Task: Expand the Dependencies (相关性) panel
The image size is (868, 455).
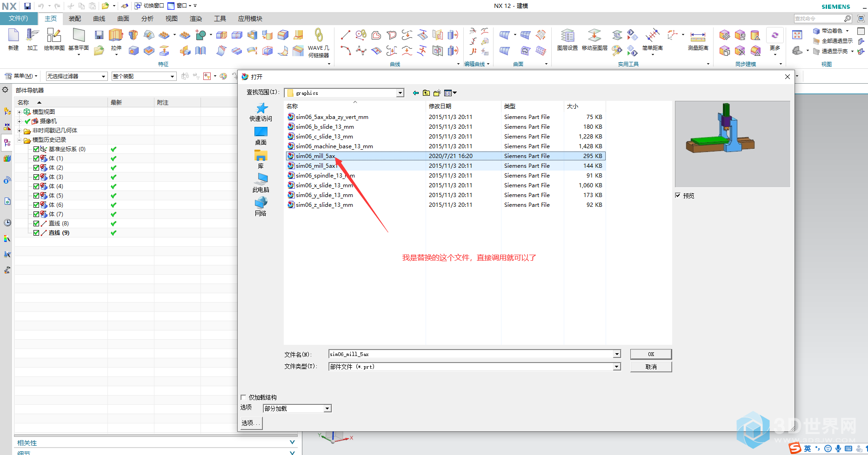Action: tap(292, 442)
